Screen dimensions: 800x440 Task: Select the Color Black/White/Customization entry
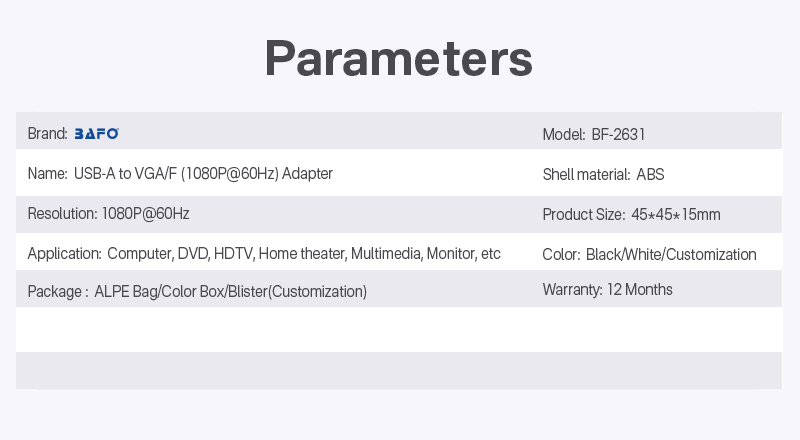click(649, 254)
